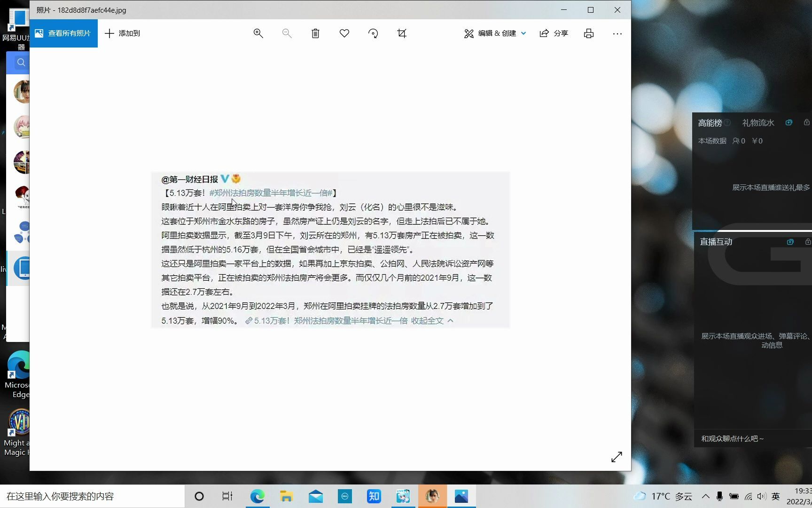
Task: Open the 查看所有照片 gallery button
Action: (63, 33)
